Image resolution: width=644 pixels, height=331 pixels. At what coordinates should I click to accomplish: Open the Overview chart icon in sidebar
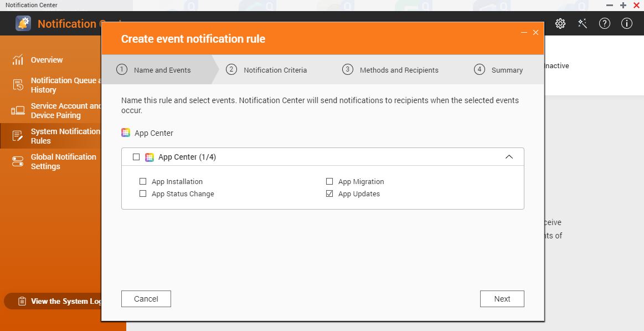click(x=18, y=60)
